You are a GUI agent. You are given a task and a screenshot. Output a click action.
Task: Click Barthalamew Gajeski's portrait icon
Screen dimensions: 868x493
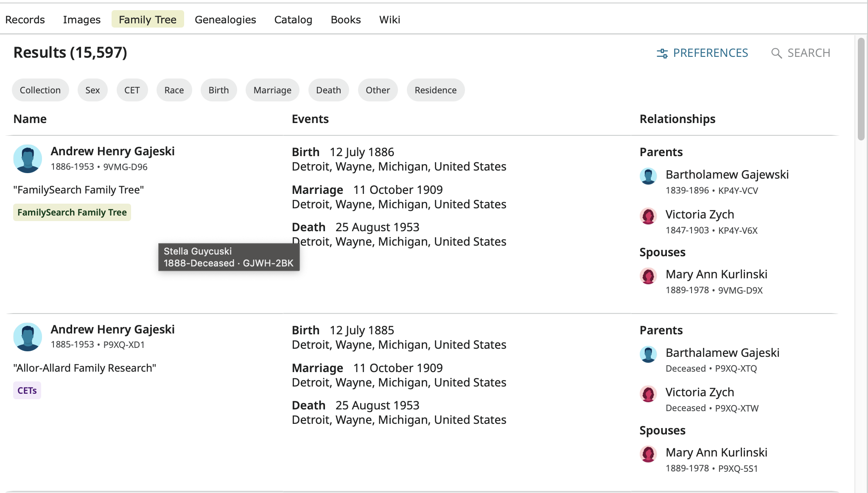point(648,354)
